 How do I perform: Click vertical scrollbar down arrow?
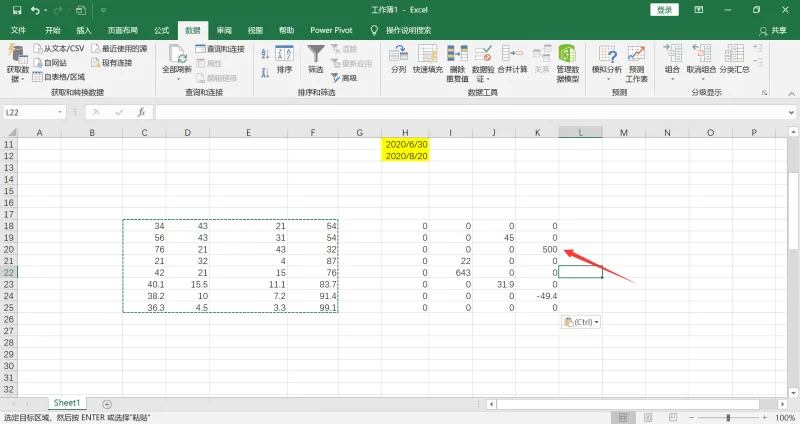click(793, 393)
